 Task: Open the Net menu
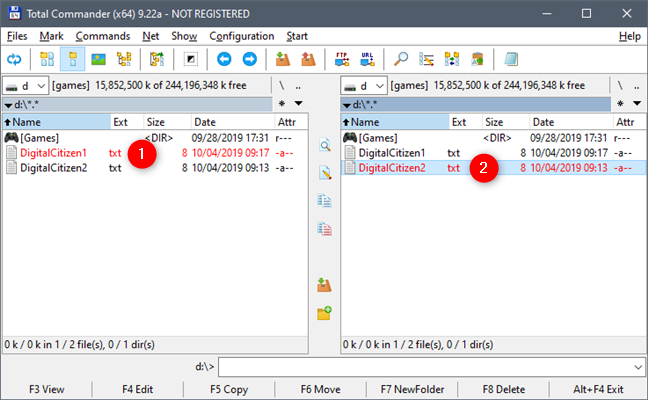pyautogui.click(x=151, y=36)
